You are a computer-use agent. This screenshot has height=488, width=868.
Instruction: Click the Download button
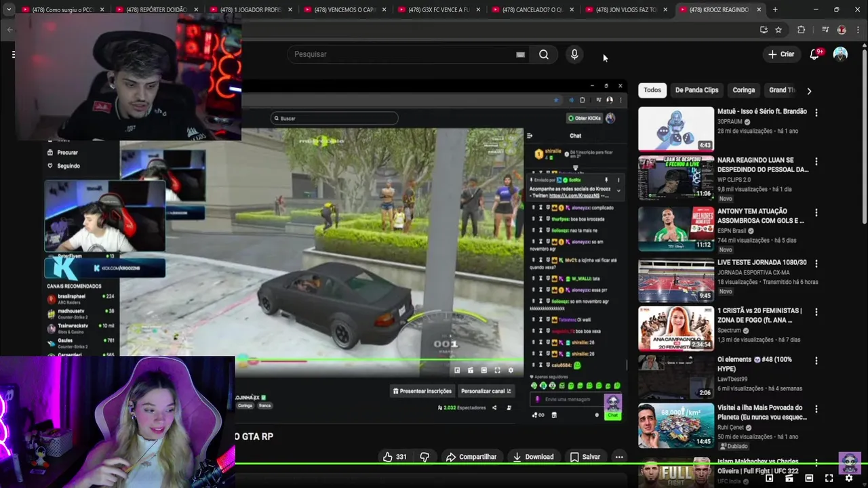[533, 457]
